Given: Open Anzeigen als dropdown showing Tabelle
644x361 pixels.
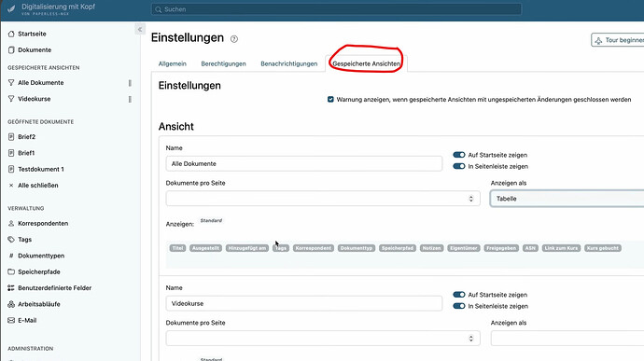Looking at the screenshot, I should pyautogui.click(x=567, y=199).
